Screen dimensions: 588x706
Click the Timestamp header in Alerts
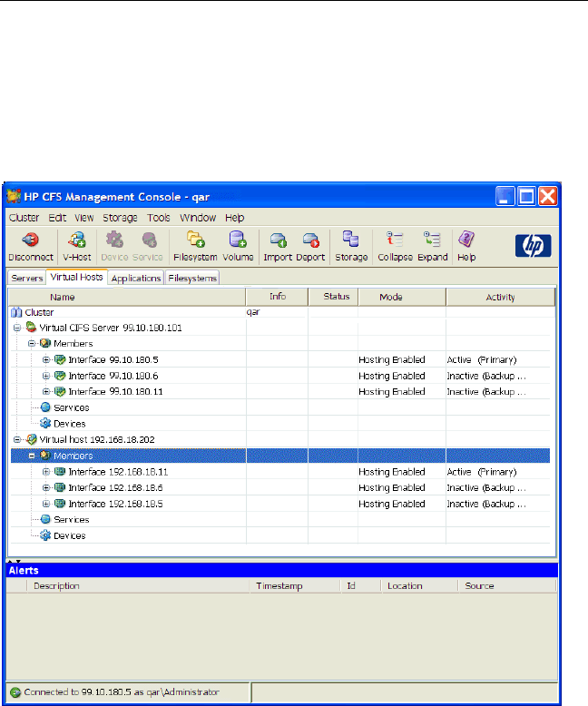coord(295,586)
